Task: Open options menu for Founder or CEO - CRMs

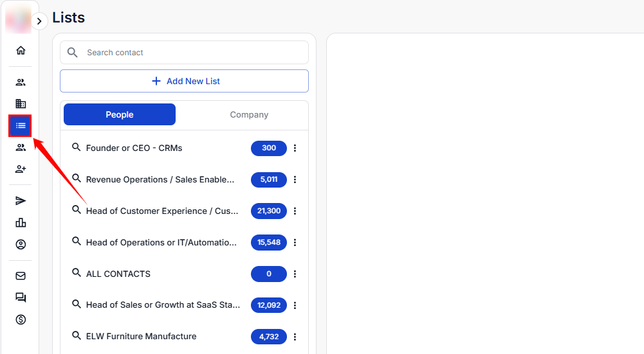Action: [x=295, y=148]
